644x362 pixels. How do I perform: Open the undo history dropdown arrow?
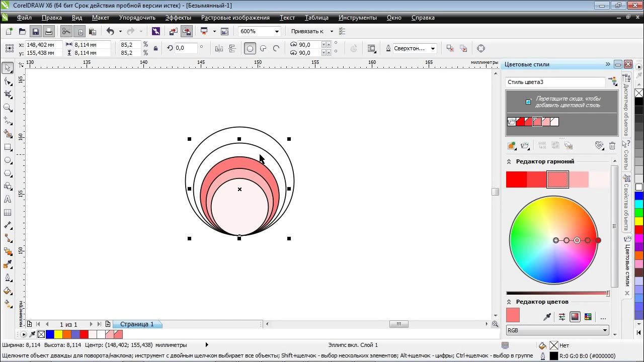(x=120, y=31)
